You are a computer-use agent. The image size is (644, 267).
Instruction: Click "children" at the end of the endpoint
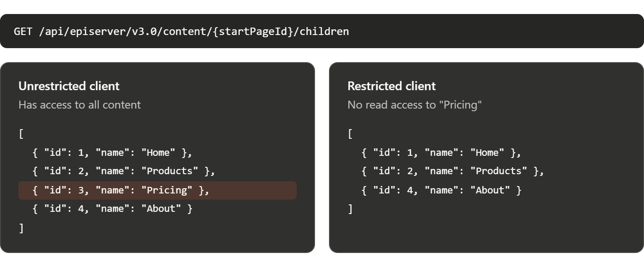(x=324, y=32)
